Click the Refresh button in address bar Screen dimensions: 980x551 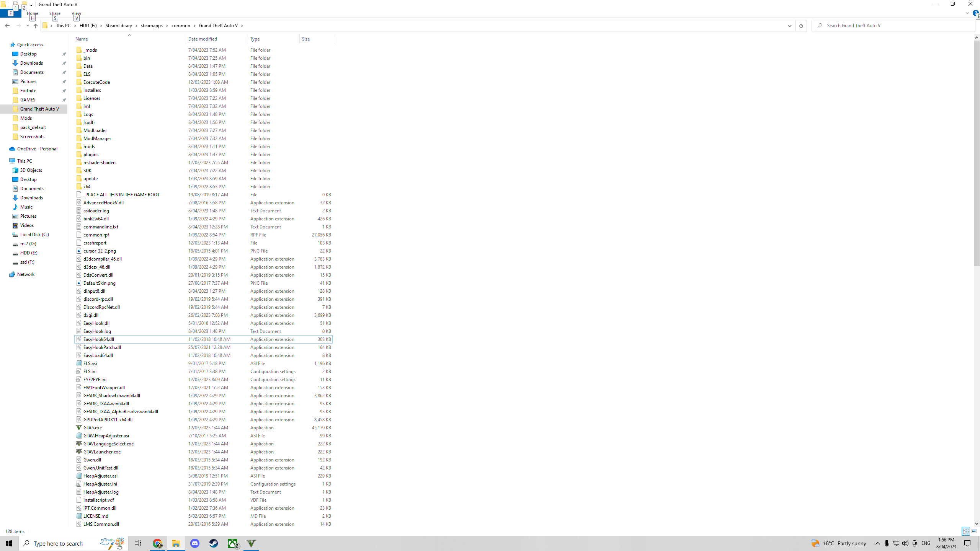(x=801, y=26)
